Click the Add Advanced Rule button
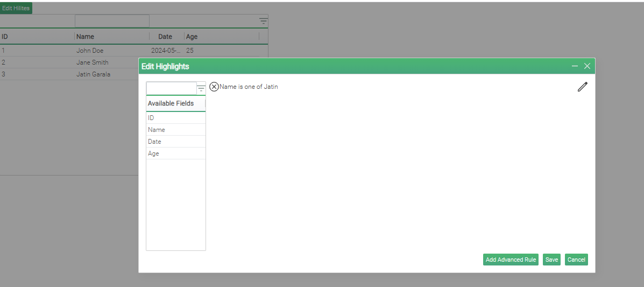 (511, 260)
